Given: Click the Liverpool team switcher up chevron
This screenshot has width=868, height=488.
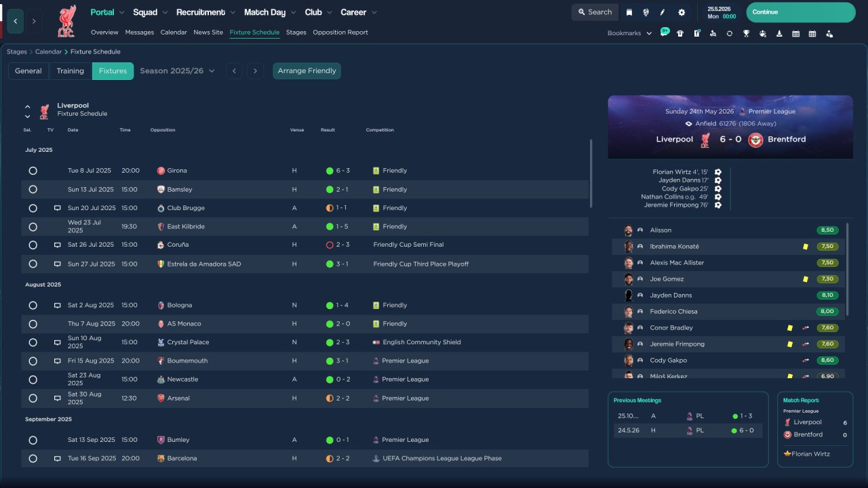Looking at the screenshot, I should point(28,106).
